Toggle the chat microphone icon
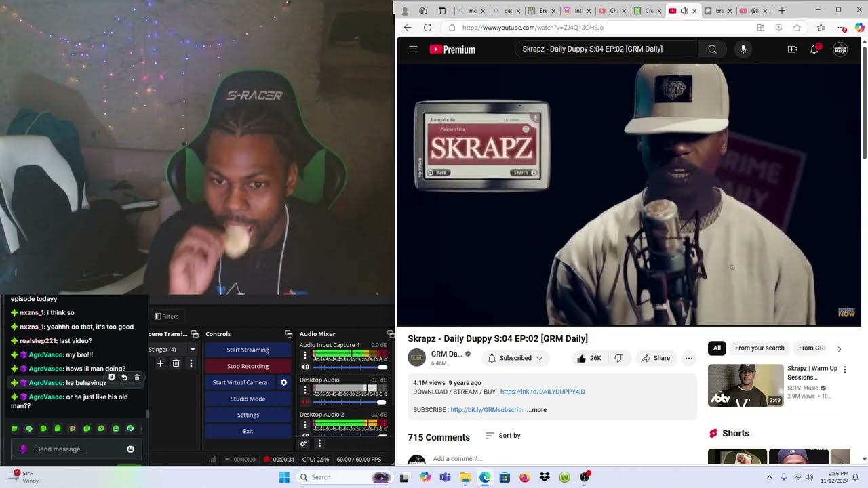This screenshot has width=868, height=488. pyautogui.click(x=22, y=449)
